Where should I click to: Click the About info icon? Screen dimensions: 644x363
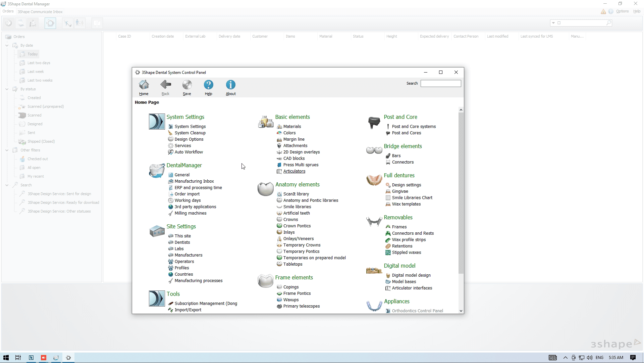click(x=230, y=85)
